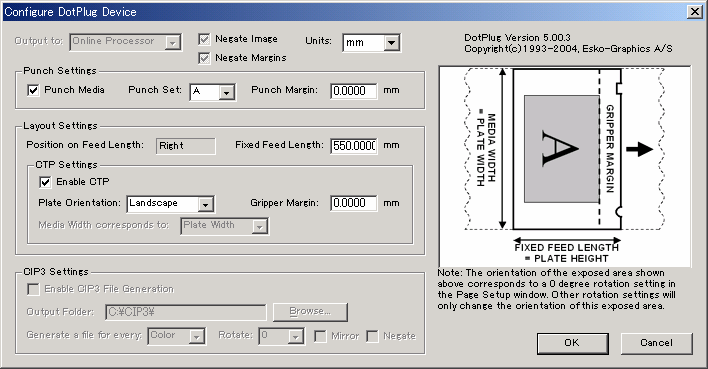Open the Units dropdown

(x=391, y=43)
